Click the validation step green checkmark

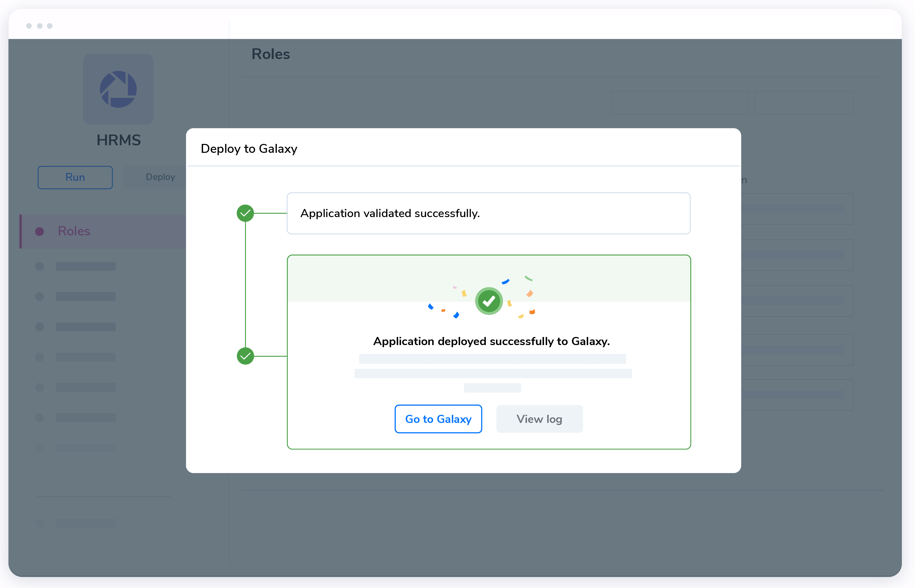coord(245,213)
